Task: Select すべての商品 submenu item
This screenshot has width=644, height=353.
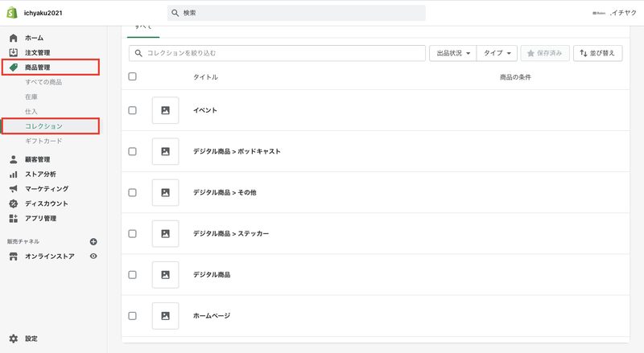Action: click(x=43, y=82)
